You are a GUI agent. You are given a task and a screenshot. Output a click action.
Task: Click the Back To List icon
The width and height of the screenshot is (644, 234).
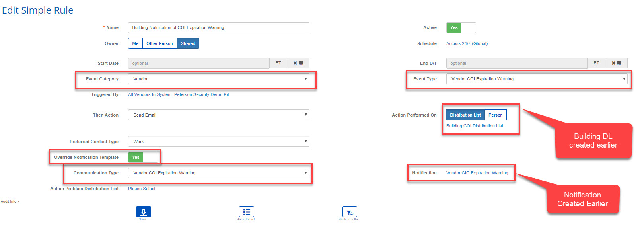click(x=246, y=212)
